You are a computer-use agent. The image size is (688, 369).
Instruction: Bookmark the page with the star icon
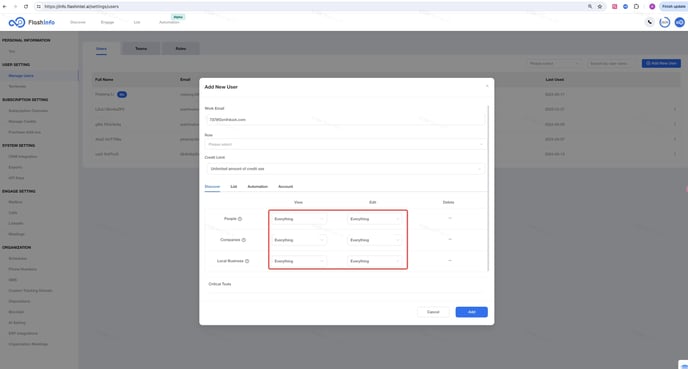click(x=600, y=7)
